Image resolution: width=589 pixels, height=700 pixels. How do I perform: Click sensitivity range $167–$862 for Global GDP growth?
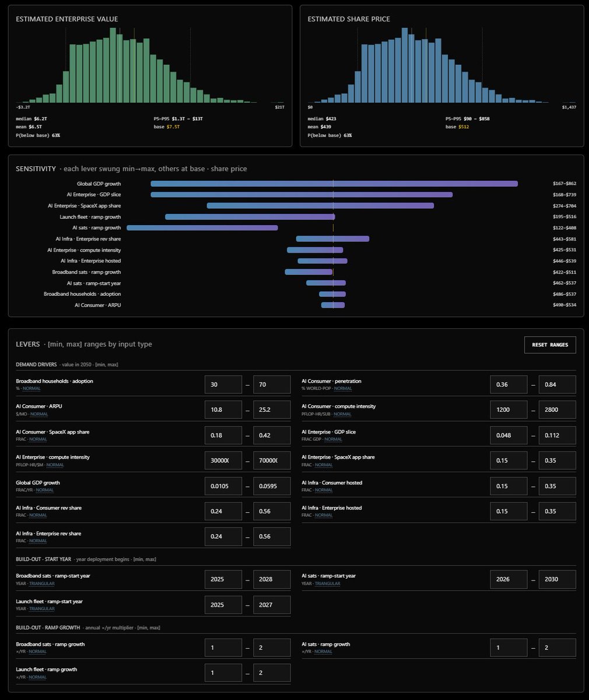click(x=565, y=184)
